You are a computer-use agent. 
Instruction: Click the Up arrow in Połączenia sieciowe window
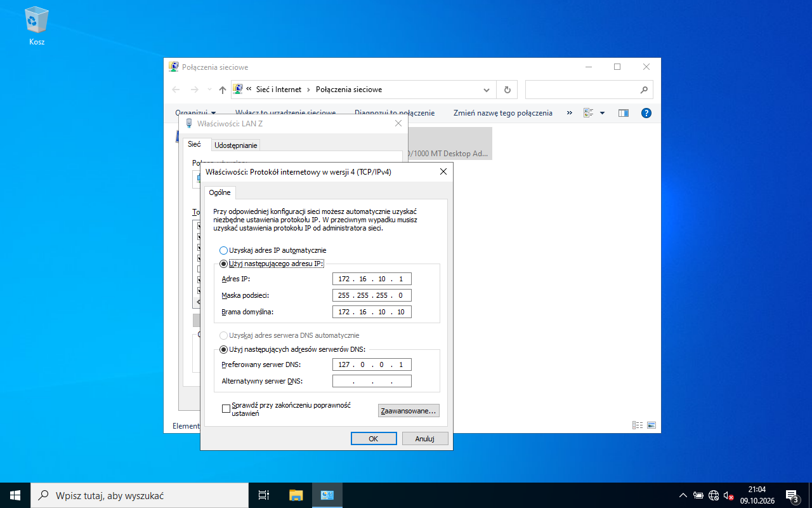[223, 90]
